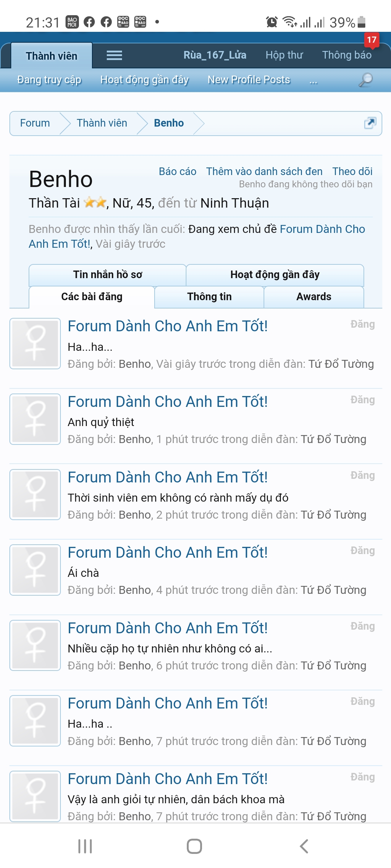Open the Hoạt động gần đây profile tab
Viewport: 391px width, 868px height.
click(275, 275)
